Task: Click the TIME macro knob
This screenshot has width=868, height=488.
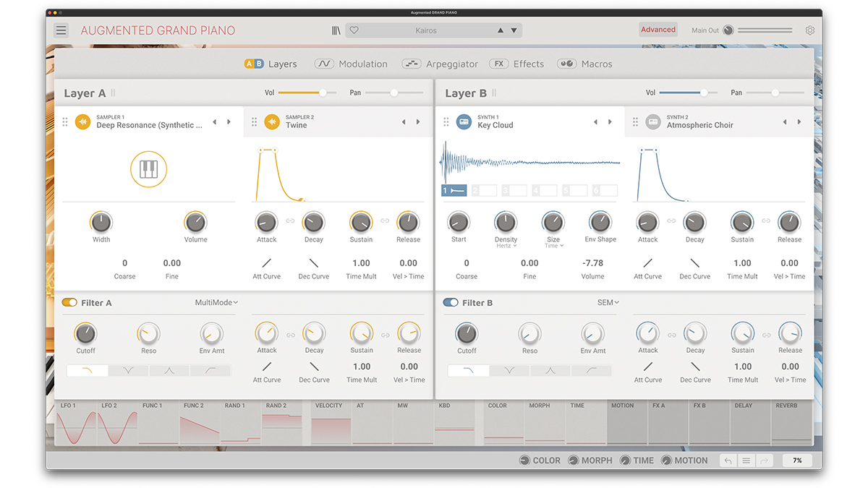Action: 625,461
